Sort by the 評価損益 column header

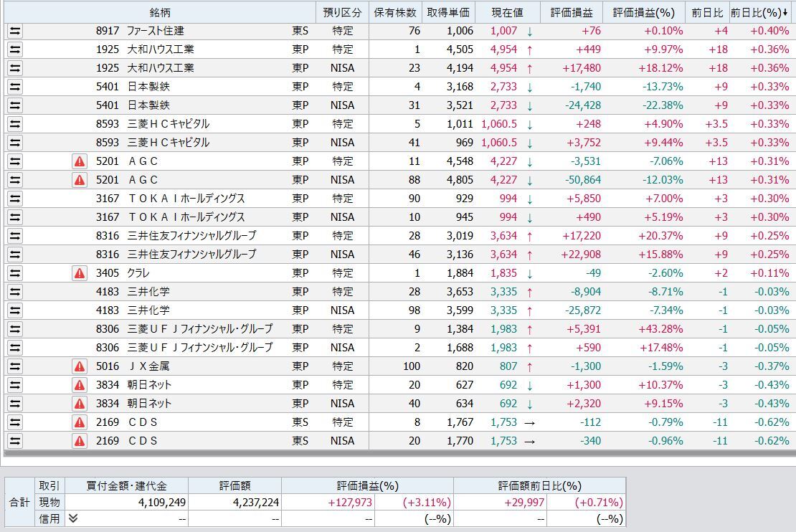[x=571, y=13]
